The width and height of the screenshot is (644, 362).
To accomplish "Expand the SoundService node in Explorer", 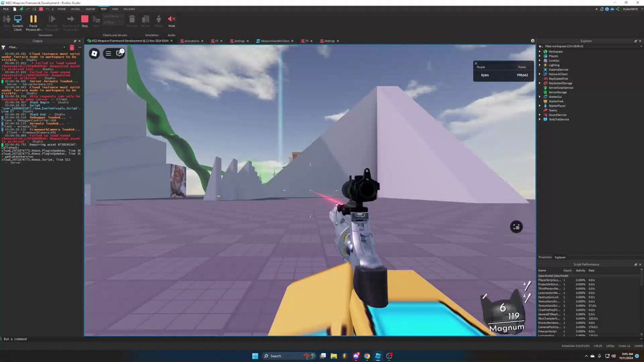I will (540, 115).
